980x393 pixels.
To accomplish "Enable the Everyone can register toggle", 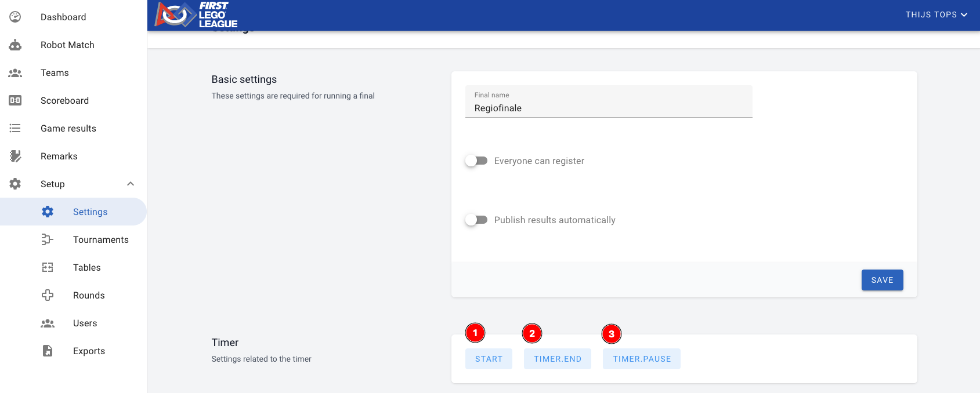I will 476,161.
